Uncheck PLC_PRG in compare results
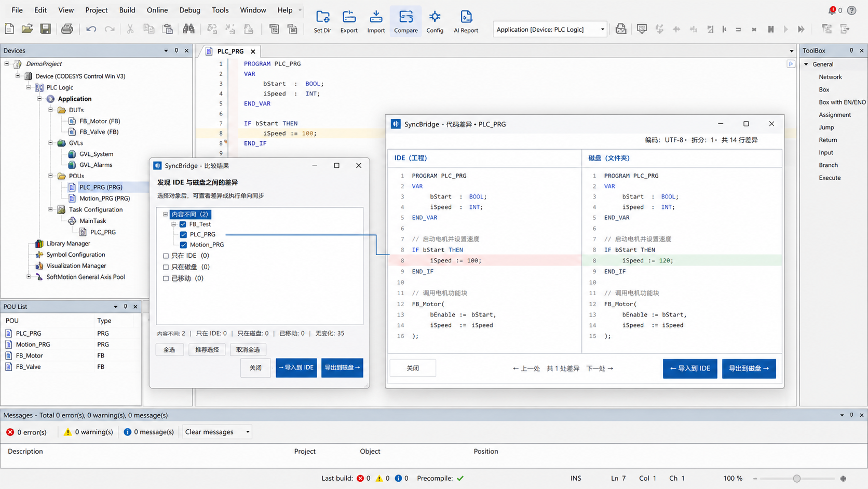The width and height of the screenshot is (868, 489). [183, 234]
